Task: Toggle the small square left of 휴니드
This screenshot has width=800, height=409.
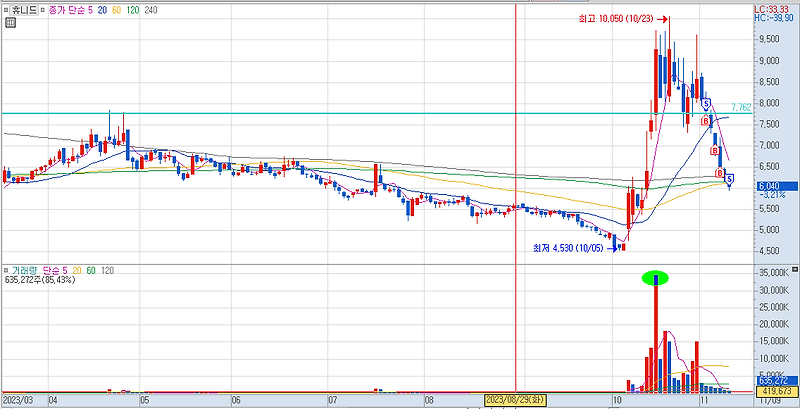Action: tap(6, 10)
